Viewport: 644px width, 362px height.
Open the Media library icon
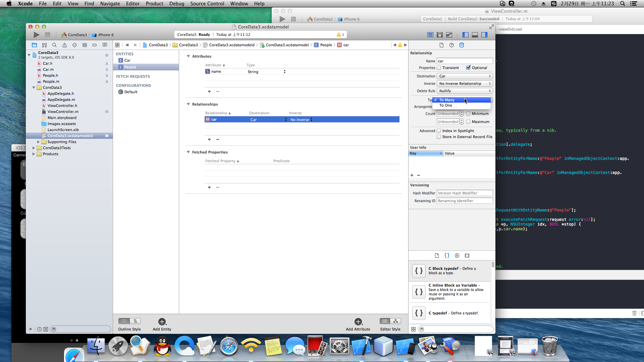(x=467, y=255)
